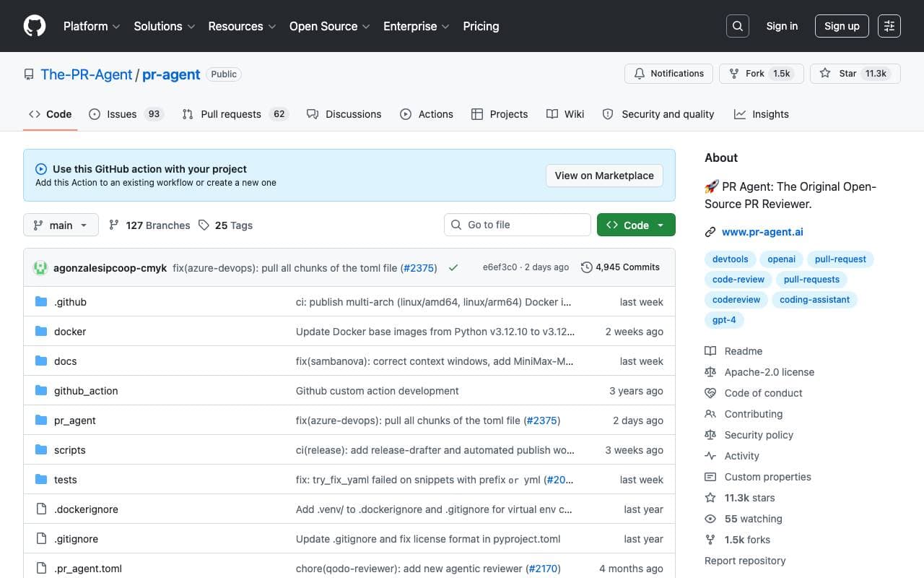Click the docs folder icon
The height and width of the screenshot is (578, 924).
[41, 361]
